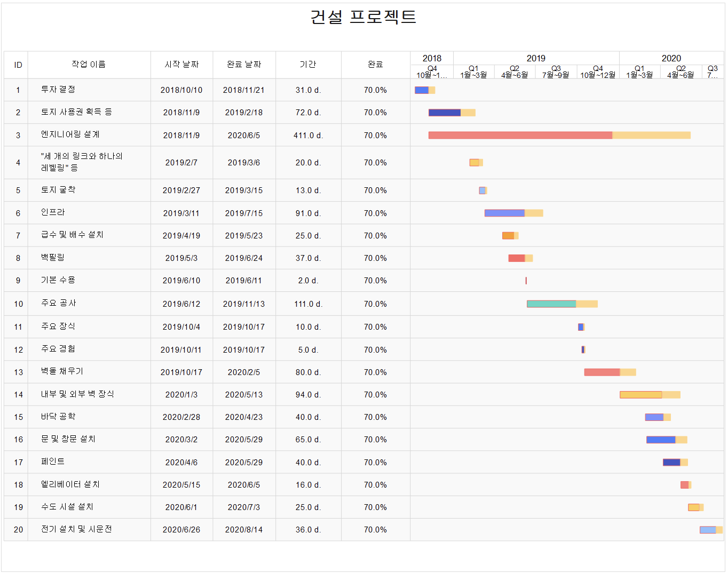Click the end date "2020/8/14" cell

click(244, 529)
